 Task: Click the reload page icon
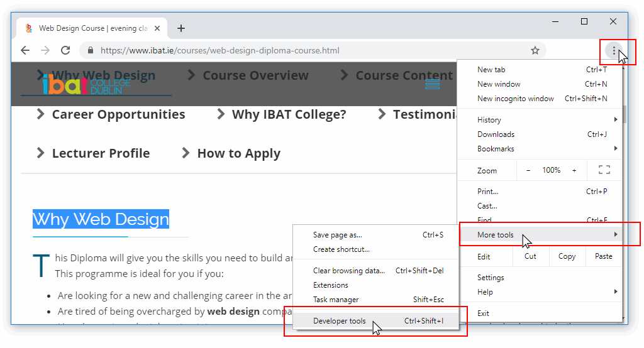[x=65, y=50]
